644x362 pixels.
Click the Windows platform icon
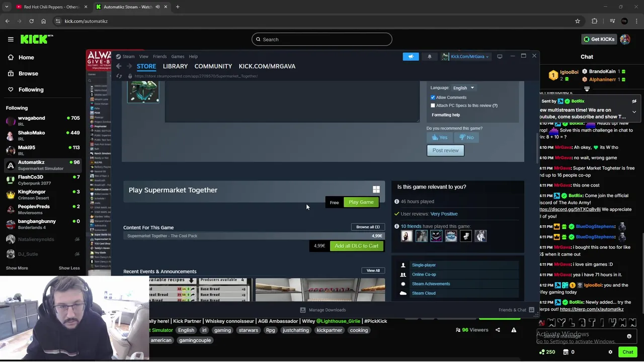pos(376,190)
